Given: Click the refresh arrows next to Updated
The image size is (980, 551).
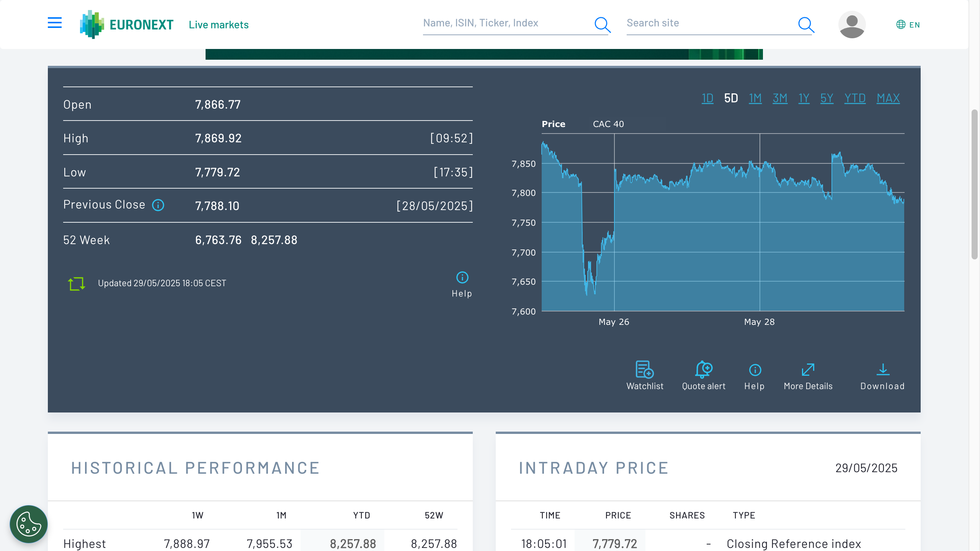Looking at the screenshot, I should point(76,284).
